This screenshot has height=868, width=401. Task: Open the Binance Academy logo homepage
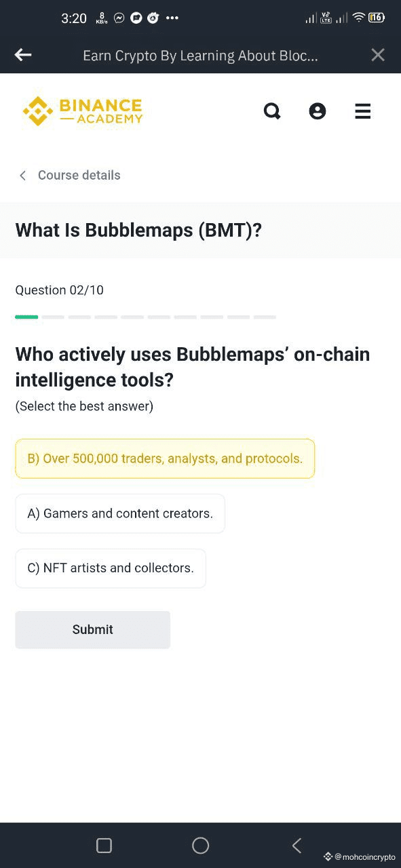82,111
